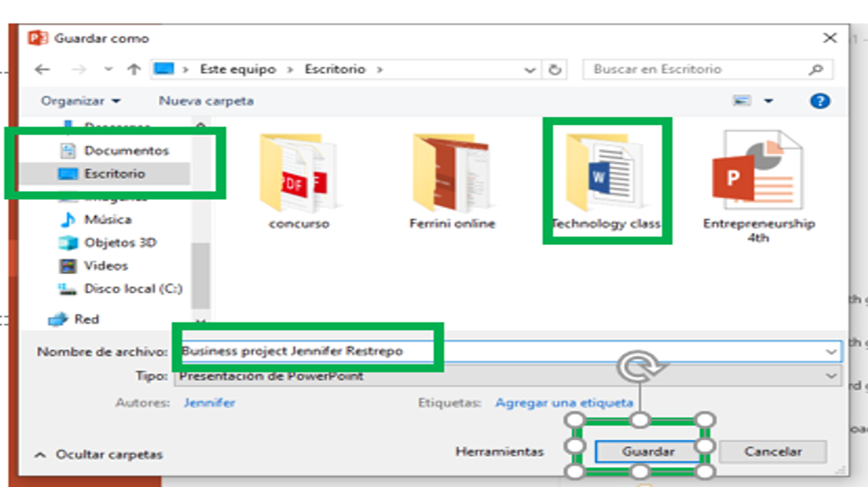Open the Organizar menu

point(80,101)
